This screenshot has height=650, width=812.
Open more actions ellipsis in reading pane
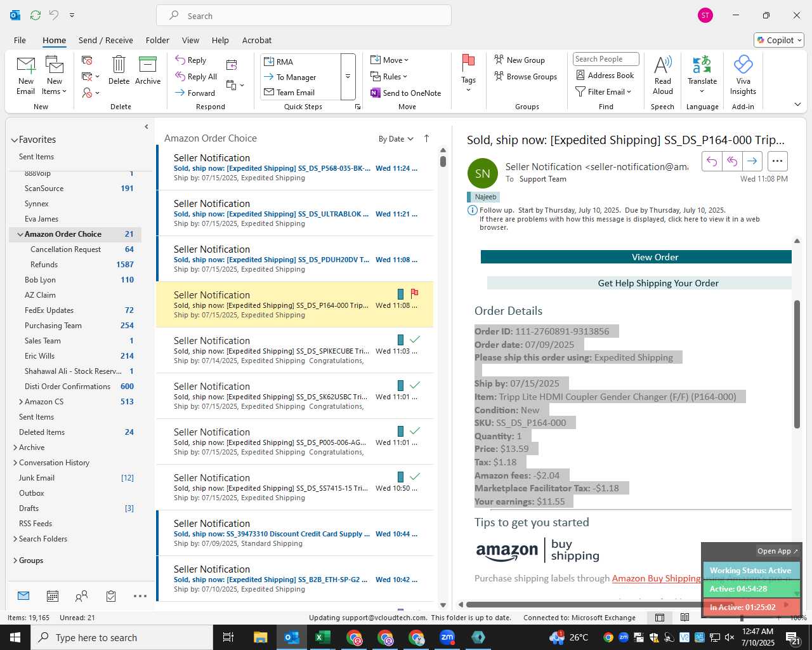tap(777, 161)
